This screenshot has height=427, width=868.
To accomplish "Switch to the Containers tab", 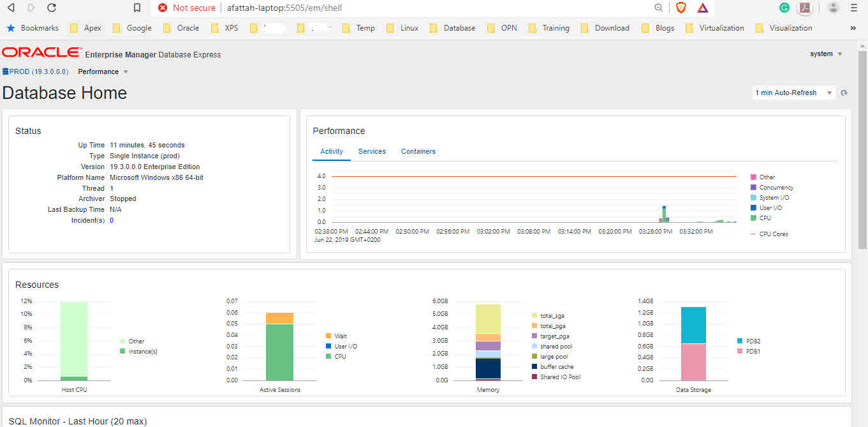I will tap(418, 151).
